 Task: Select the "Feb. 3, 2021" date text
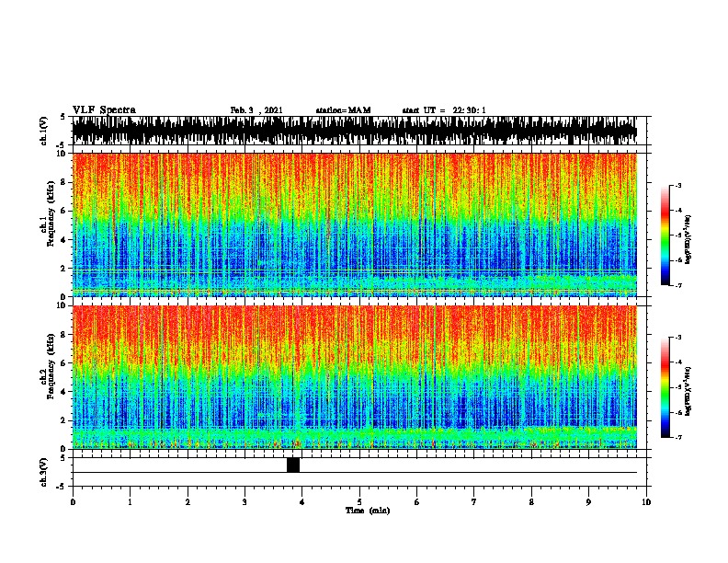(256, 110)
